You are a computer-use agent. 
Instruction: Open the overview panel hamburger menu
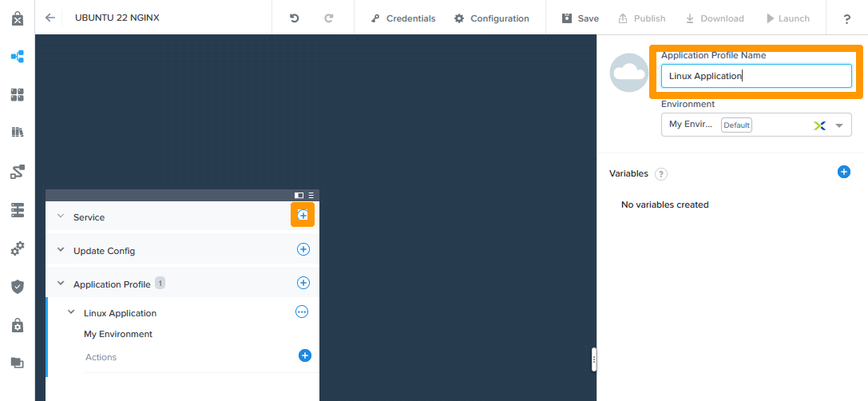pyautogui.click(x=311, y=195)
